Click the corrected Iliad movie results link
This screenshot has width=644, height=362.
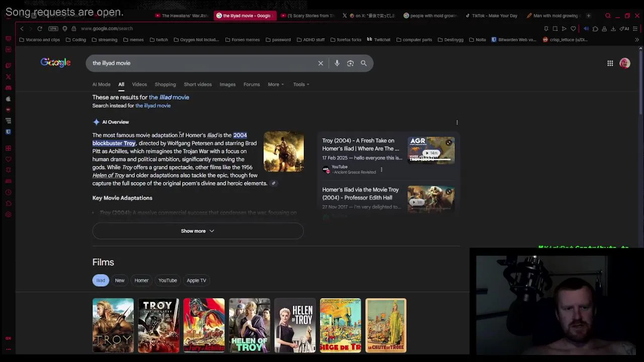(x=169, y=98)
